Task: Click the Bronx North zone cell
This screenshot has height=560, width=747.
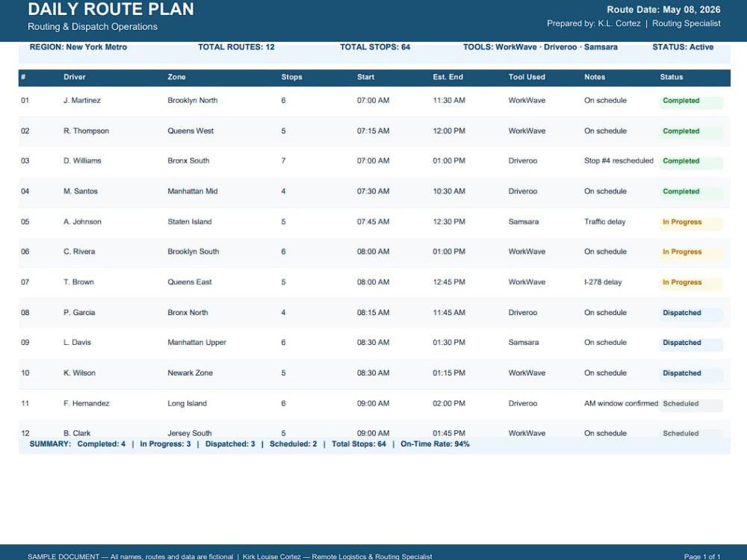Action: coord(187,313)
